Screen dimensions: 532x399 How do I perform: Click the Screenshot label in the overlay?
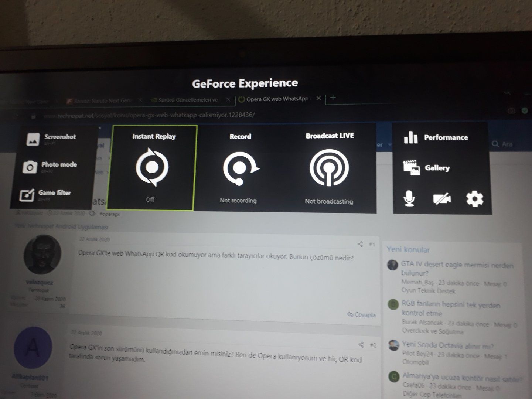pyautogui.click(x=60, y=137)
